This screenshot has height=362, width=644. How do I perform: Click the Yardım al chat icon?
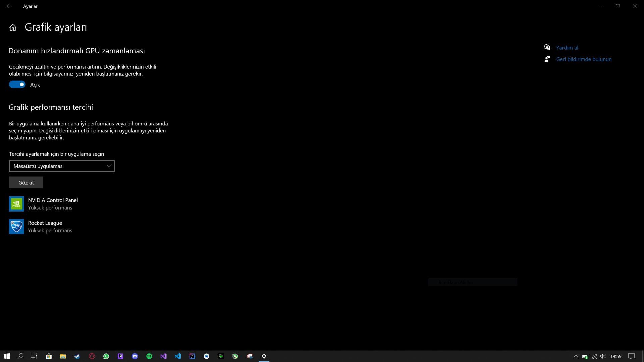547,48
